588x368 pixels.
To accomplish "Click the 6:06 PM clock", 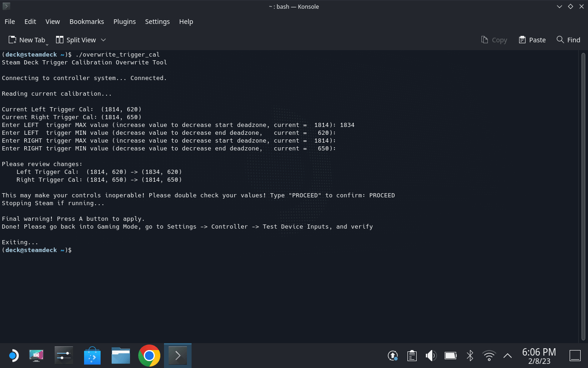I will [539, 352].
